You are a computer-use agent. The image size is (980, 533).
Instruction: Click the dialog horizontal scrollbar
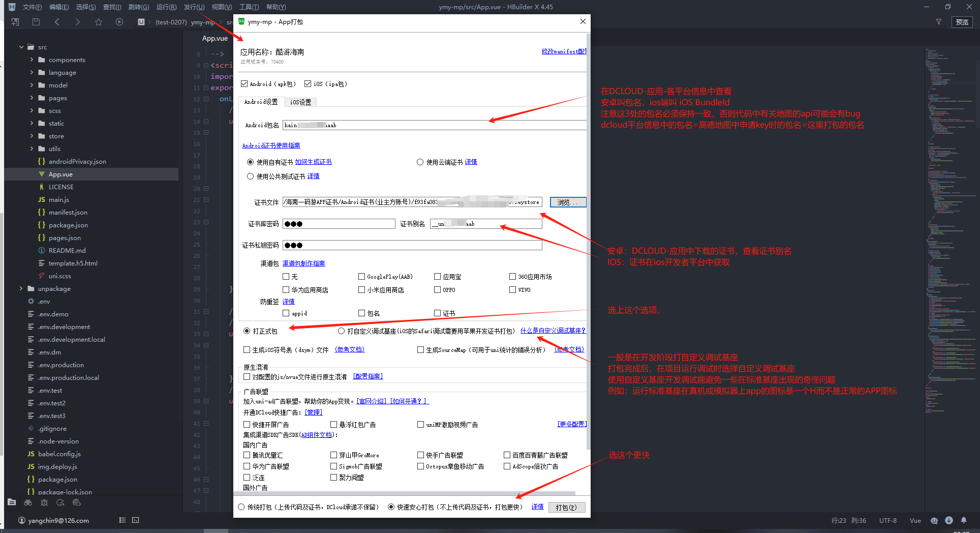406,493
